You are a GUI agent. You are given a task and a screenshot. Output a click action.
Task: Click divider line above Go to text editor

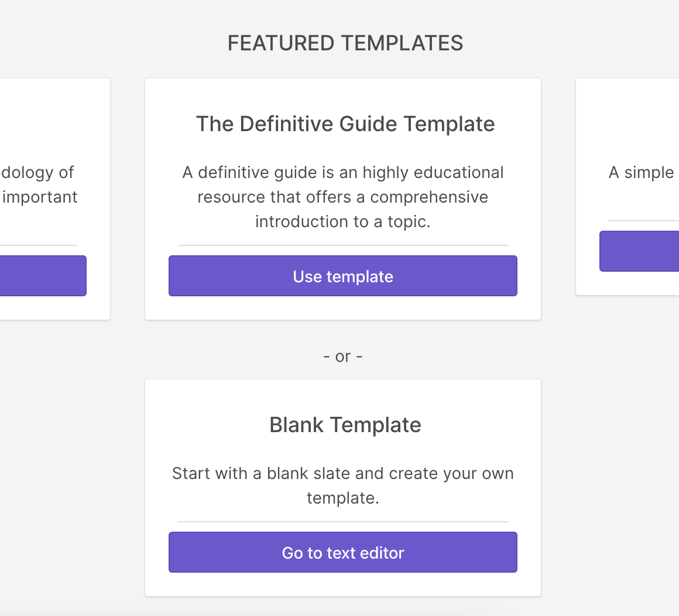click(x=343, y=522)
